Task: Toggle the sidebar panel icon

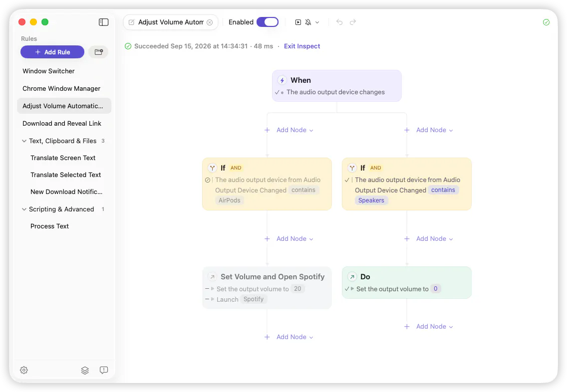Action: click(x=103, y=22)
